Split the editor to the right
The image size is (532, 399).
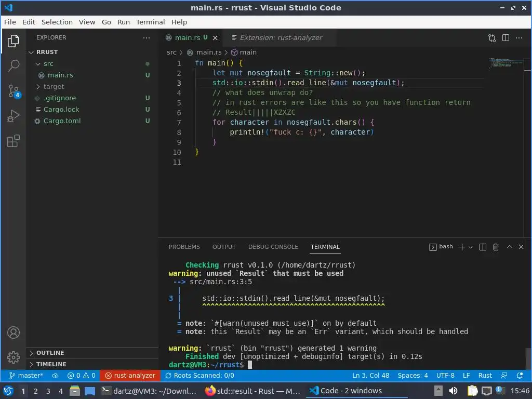pos(506,37)
